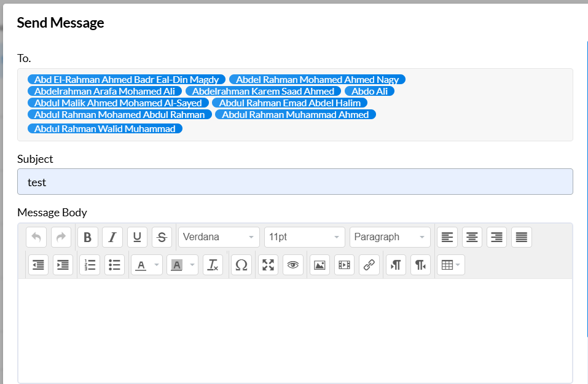588x384 pixels.
Task: Redo the last undone edit
Action: (x=61, y=237)
